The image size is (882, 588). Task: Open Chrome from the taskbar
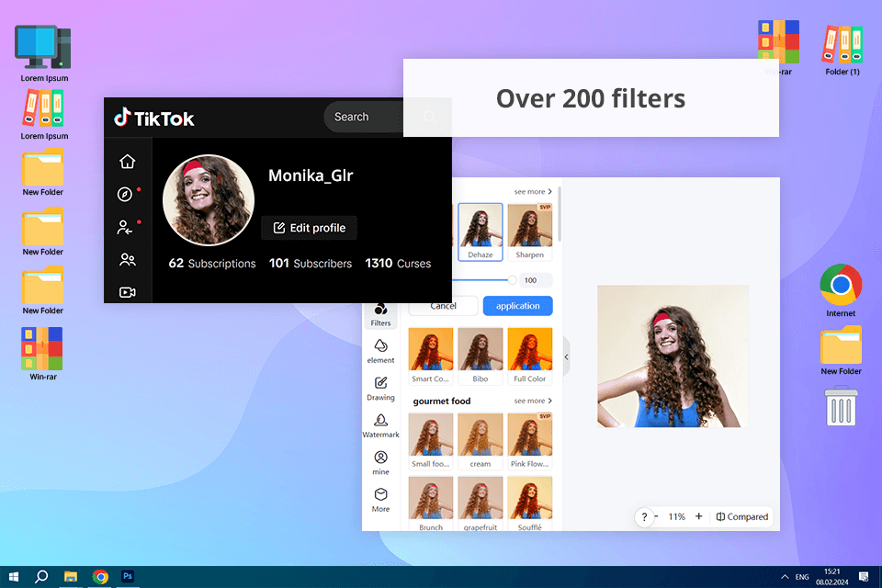pos(101,577)
